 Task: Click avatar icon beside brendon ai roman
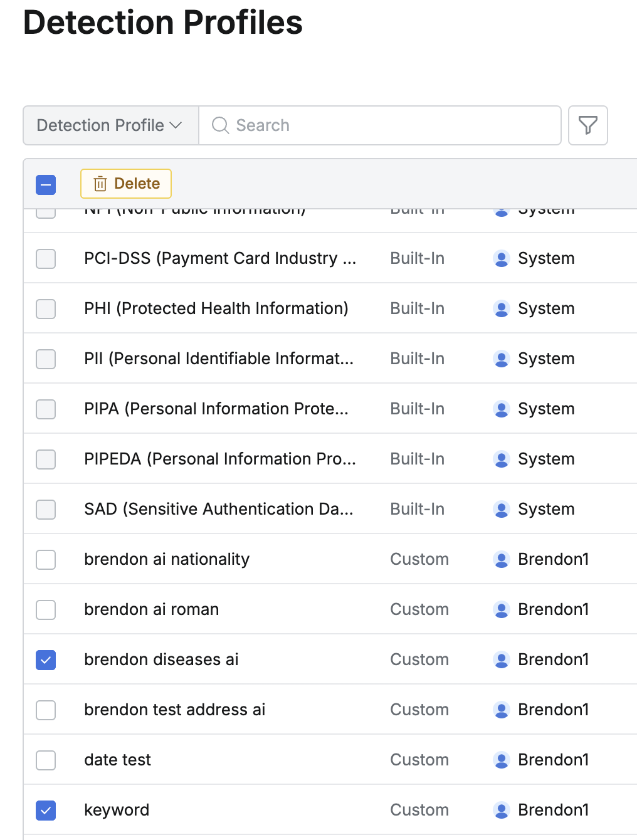pyautogui.click(x=501, y=609)
